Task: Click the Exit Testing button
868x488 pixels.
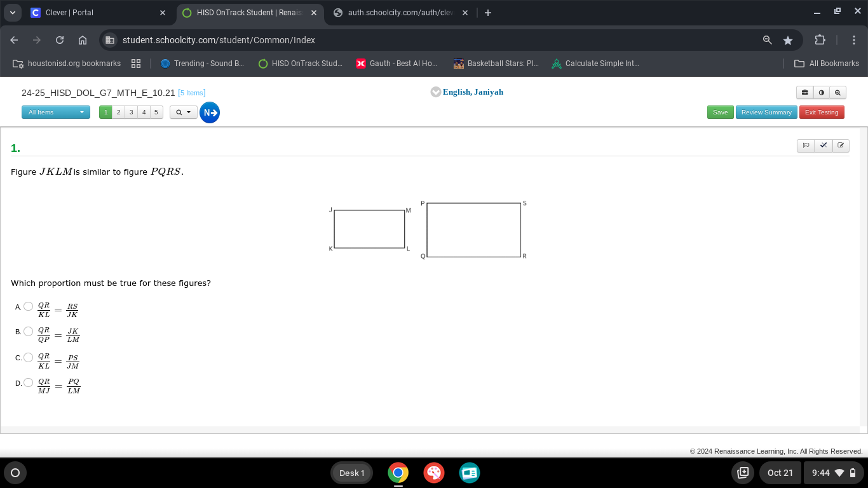Action: coord(822,112)
